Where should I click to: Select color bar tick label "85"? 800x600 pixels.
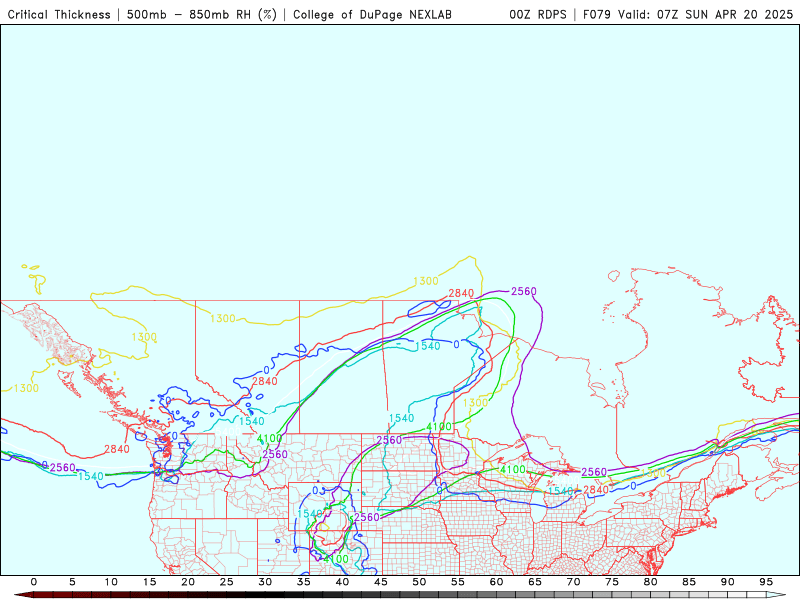tap(689, 582)
